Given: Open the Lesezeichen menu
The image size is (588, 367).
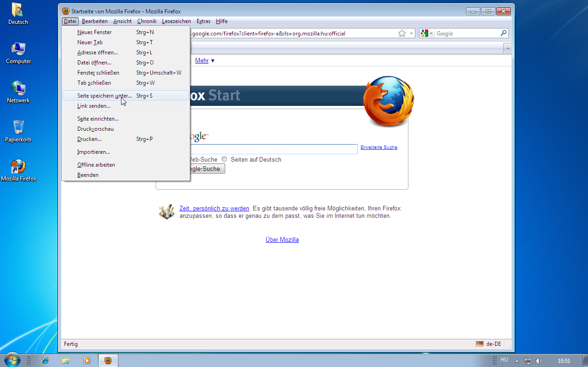Looking at the screenshot, I should click(176, 21).
